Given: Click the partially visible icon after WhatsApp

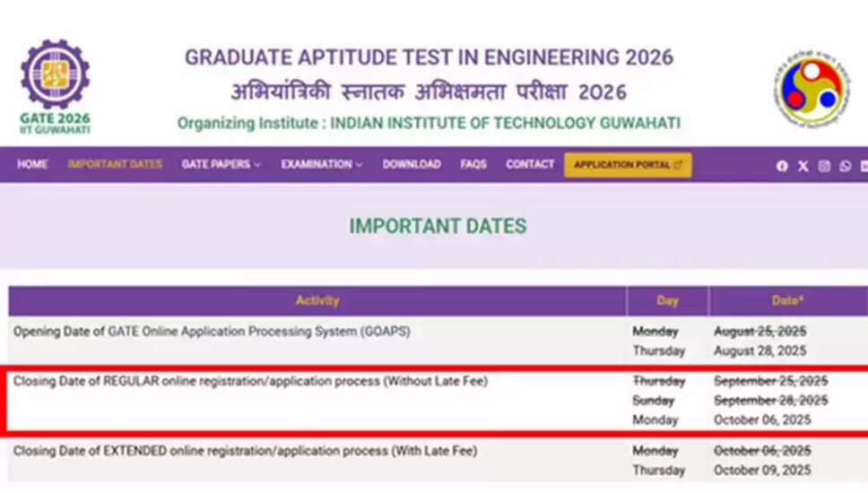Looking at the screenshot, I should pos(864,166).
